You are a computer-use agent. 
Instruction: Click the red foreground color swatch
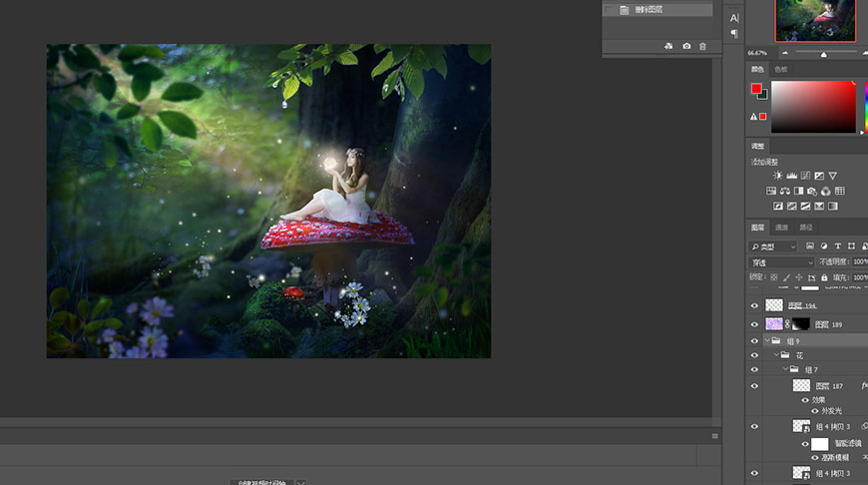(755, 88)
